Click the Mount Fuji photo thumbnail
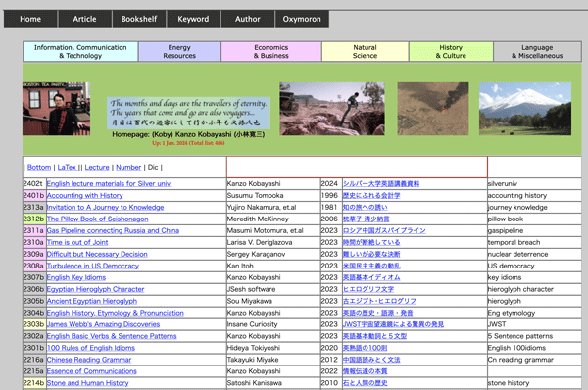Viewport: 588px width, 390px height. tap(525, 109)
